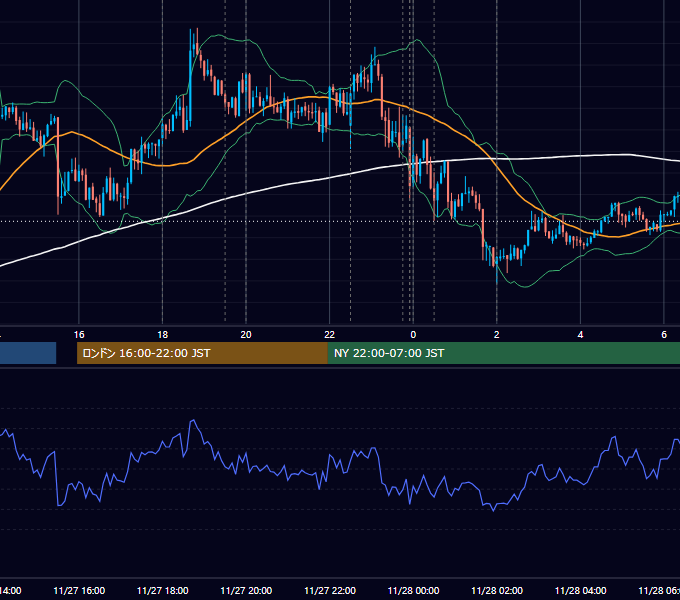
Task: Select the ロンドン 16:00-22:00 JST session bar
Action: click(202, 353)
